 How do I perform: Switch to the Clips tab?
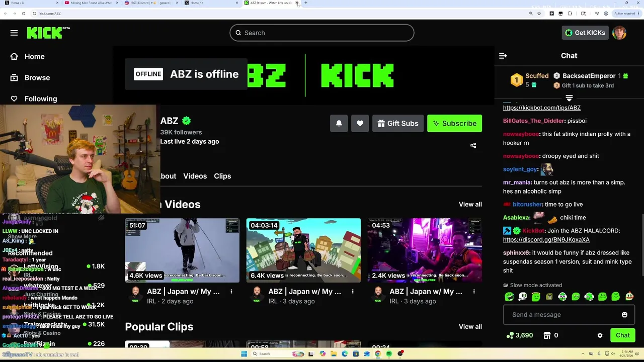coord(222,176)
